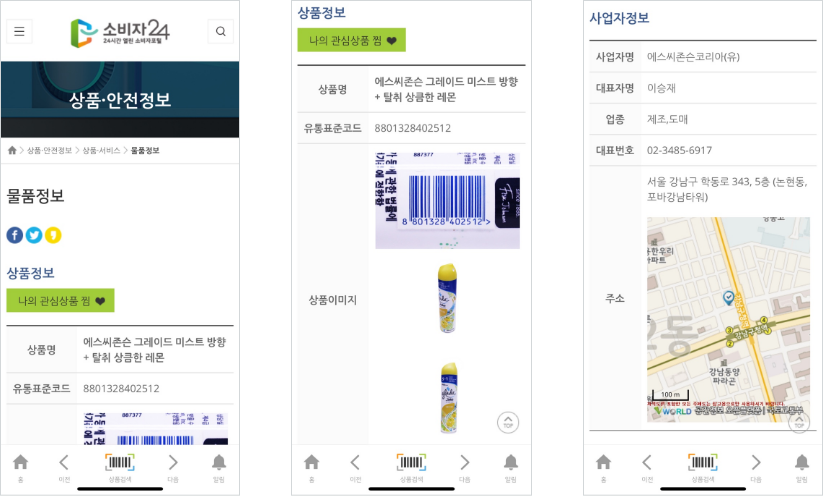Share via the Facebook icon
Screen dimensions: 823x496
[x=15, y=235]
